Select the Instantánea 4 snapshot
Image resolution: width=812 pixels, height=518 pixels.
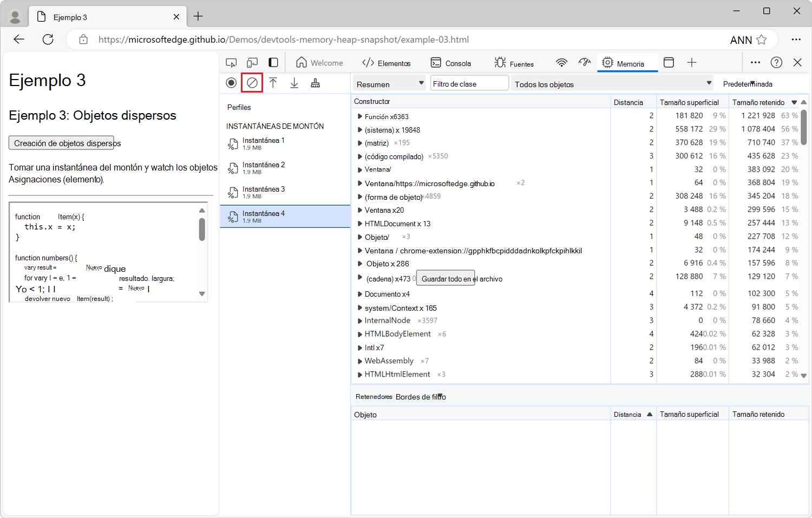pos(285,217)
